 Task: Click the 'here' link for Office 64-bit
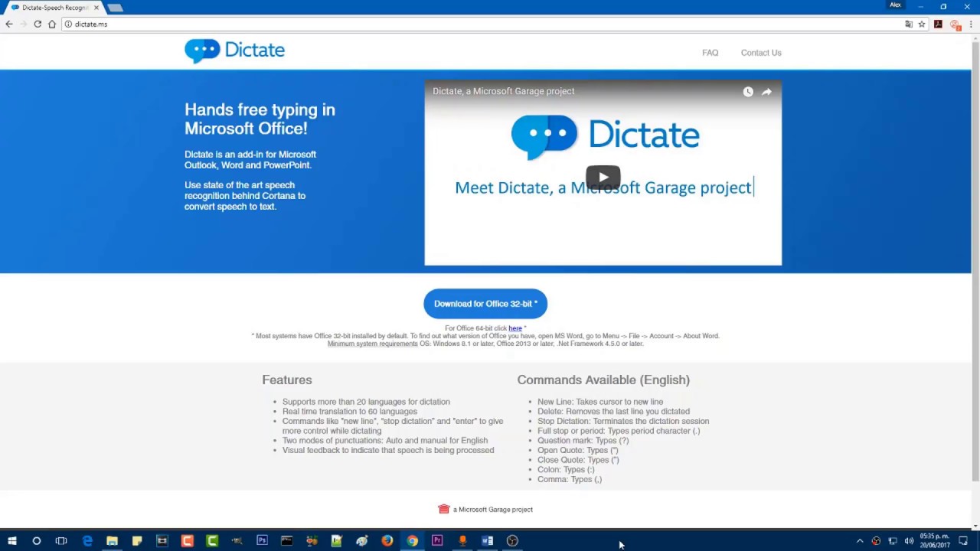click(515, 328)
